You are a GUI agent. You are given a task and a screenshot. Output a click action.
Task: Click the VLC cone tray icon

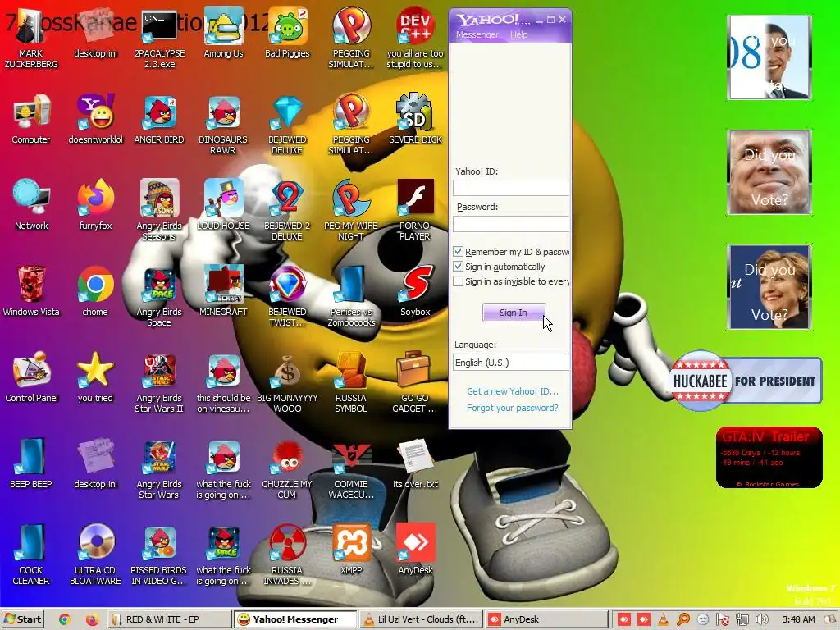pyautogui.click(x=663, y=620)
